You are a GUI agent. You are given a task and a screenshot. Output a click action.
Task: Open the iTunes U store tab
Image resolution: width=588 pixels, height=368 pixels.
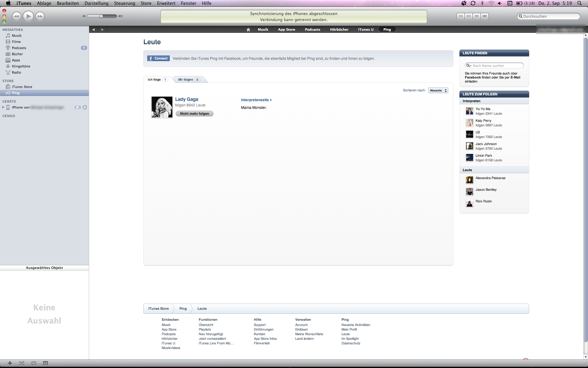pos(366,29)
